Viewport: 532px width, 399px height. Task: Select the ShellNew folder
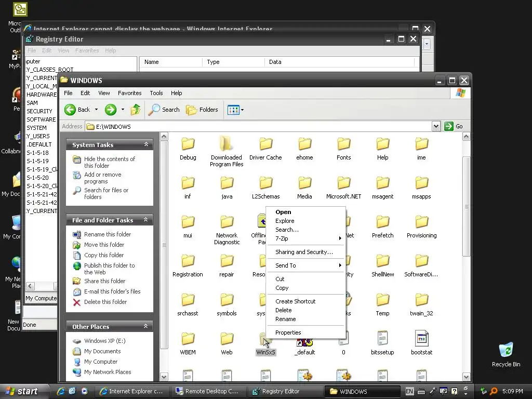[x=382, y=266]
